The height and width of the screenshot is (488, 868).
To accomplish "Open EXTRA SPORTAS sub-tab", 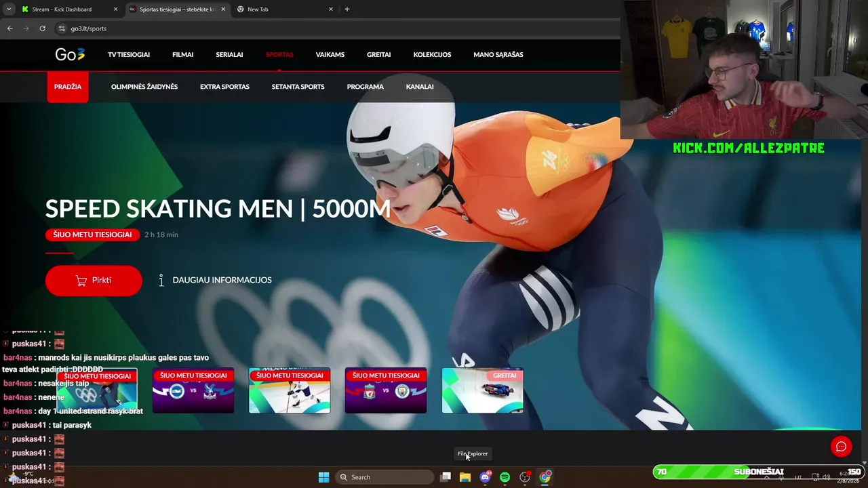I will coord(224,87).
